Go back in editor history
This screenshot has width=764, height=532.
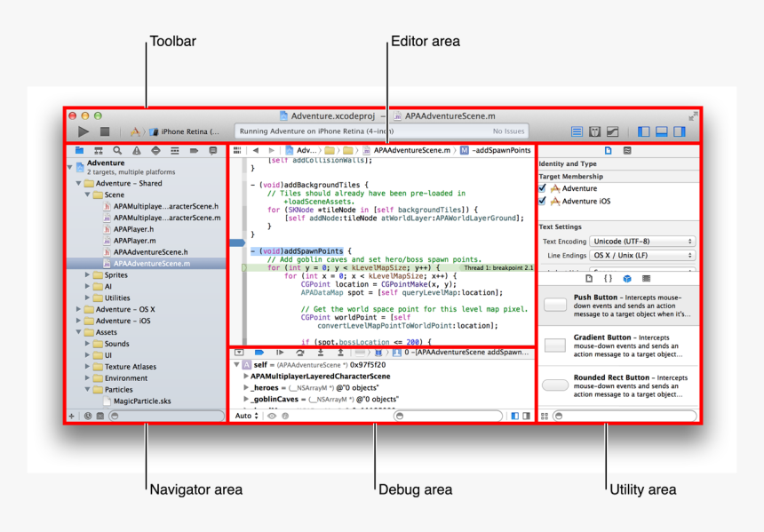[256, 150]
